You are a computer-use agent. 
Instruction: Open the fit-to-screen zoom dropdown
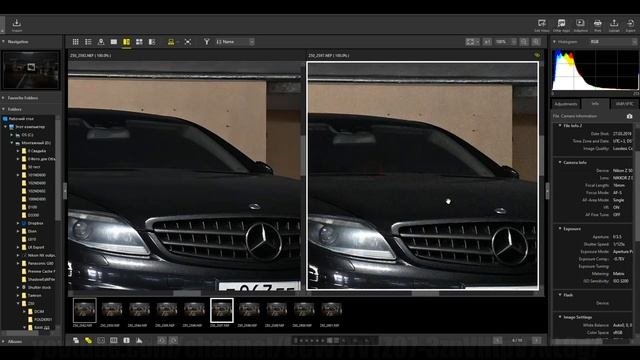click(x=472, y=42)
